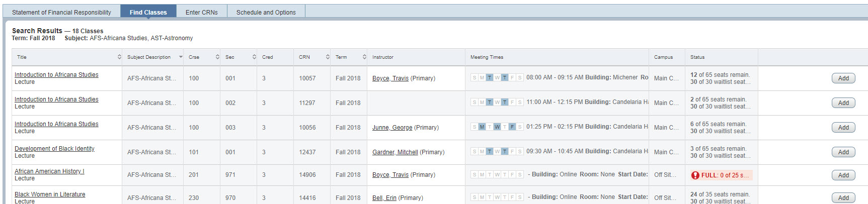This screenshot has width=868, height=204.
Task: Click the Term column sort arrows
Action: pos(364,57)
